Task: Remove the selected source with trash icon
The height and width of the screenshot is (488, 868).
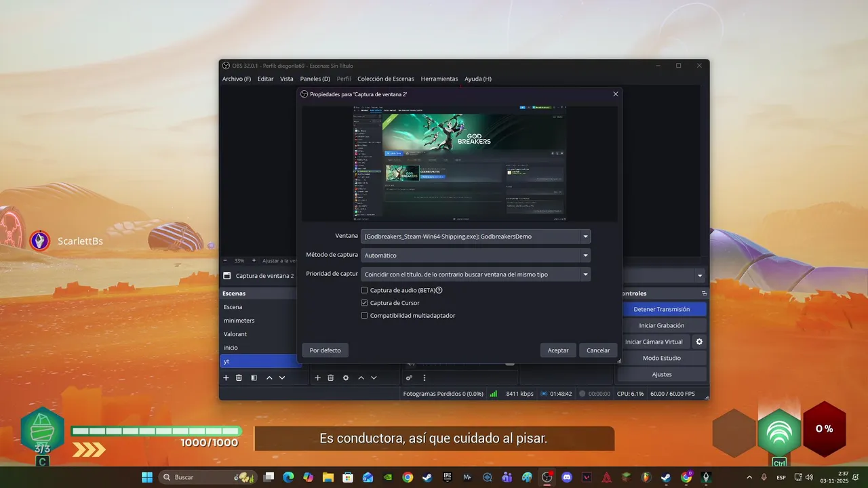Action: [330, 378]
